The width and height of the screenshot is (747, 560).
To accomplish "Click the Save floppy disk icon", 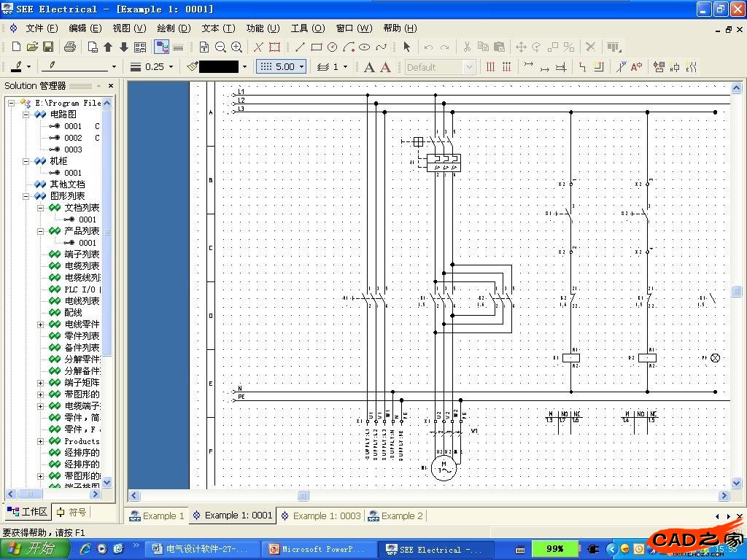I will tap(48, 47).
